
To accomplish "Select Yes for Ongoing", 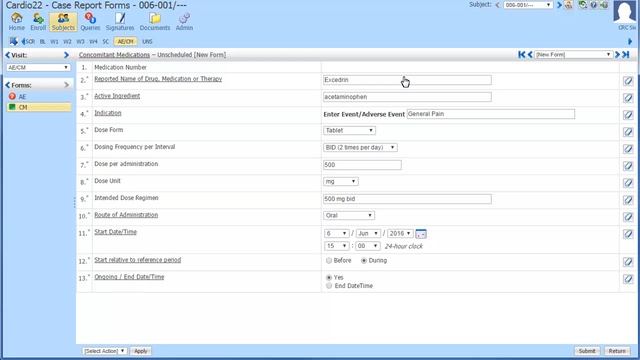I will point(329,278).
